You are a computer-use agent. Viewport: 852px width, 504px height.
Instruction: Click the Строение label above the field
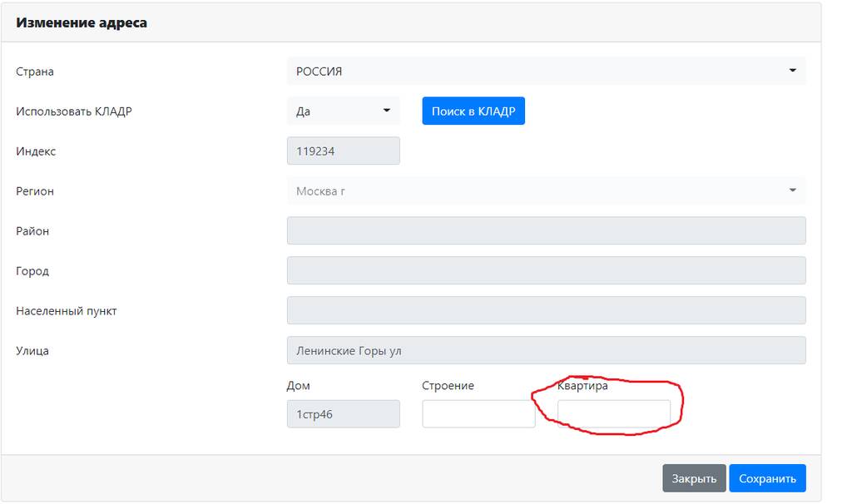coord(448,386)
